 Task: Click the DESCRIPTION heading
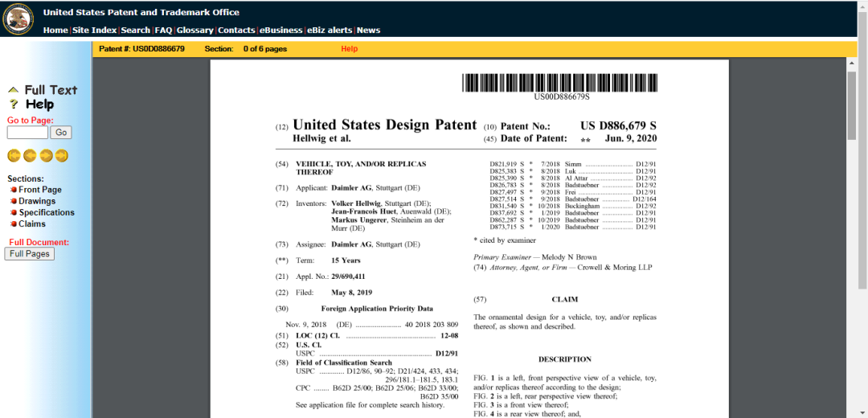(x=565, y=359)
